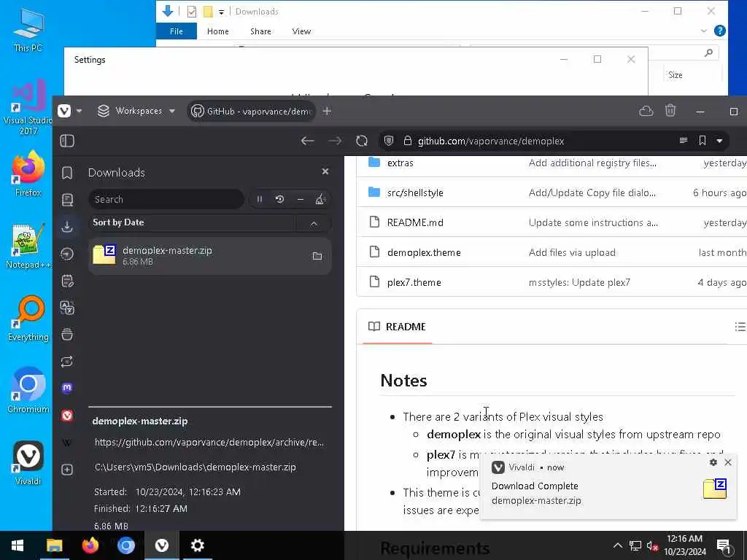Image resolution: width=747 pixels, height=560 pixels.
Task: Open the Sort by Date selector
Action: [x=192, y=223]
